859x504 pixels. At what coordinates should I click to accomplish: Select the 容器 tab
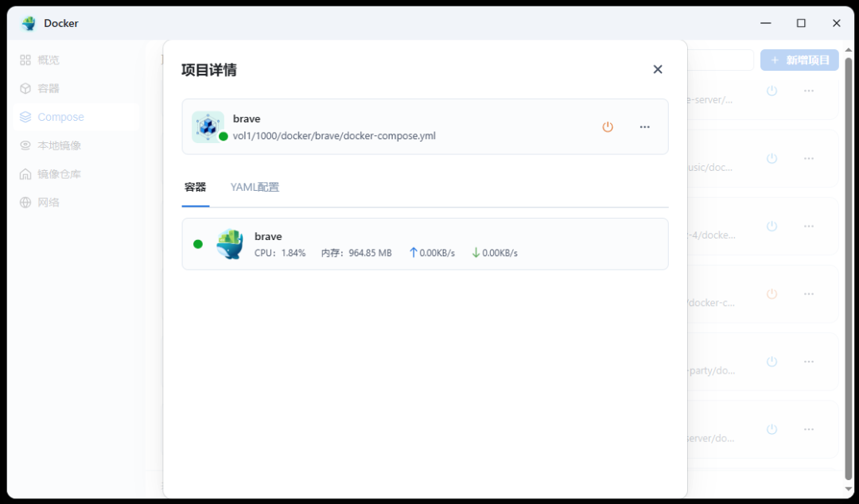(x=195, y=187)
